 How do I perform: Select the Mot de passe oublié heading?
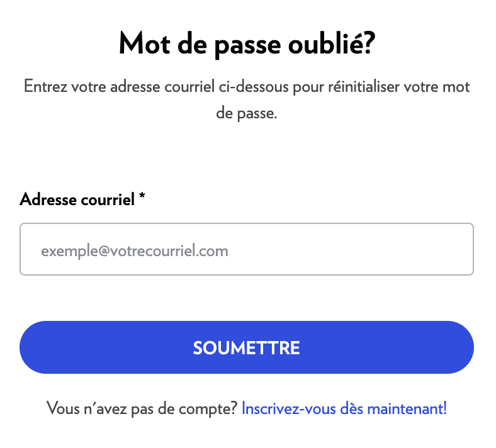(x=247, y=44)
